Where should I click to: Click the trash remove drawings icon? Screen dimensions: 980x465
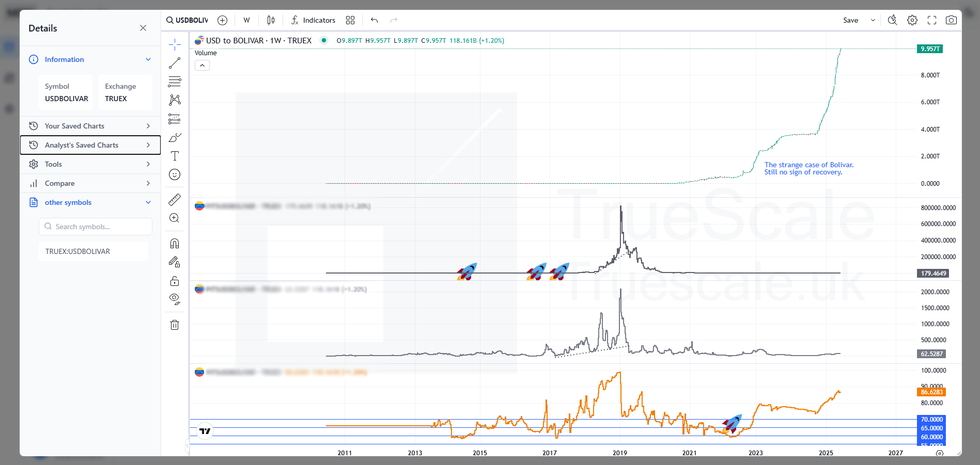tap(175, 325)
